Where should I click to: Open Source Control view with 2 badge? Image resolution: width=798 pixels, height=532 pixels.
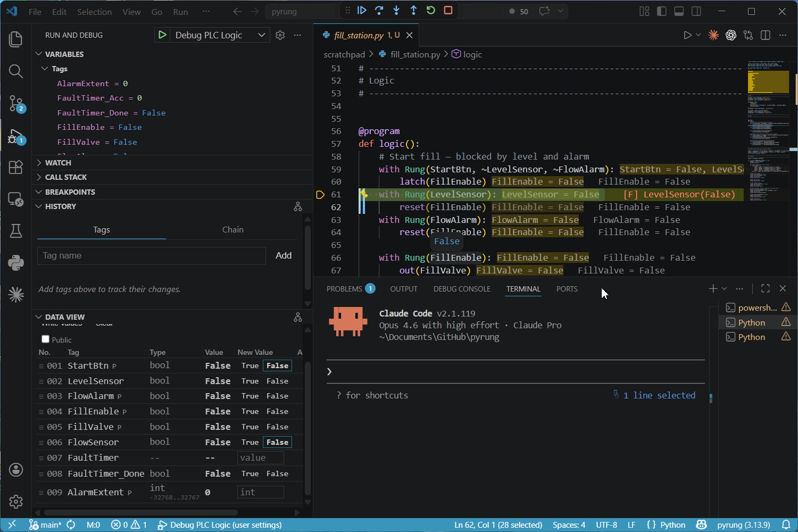[16, 103]
